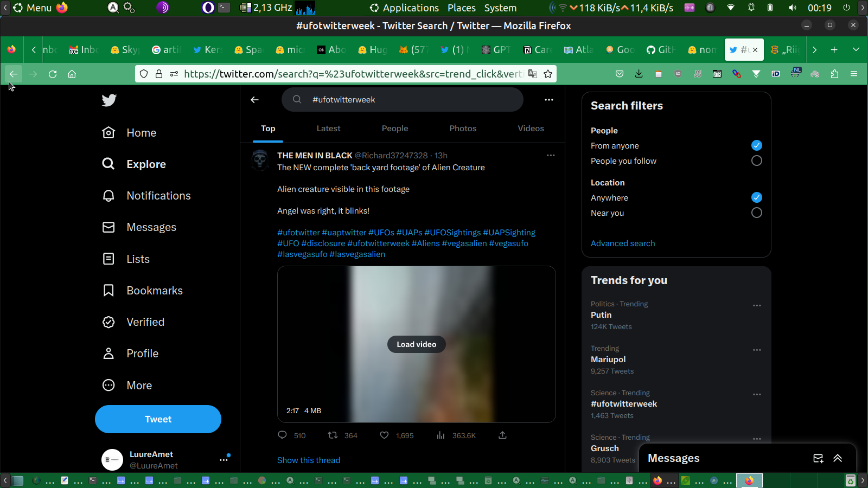Switch to the Latest tab
This screenshot has height=488, width=868.
click(x=329, y=129)
